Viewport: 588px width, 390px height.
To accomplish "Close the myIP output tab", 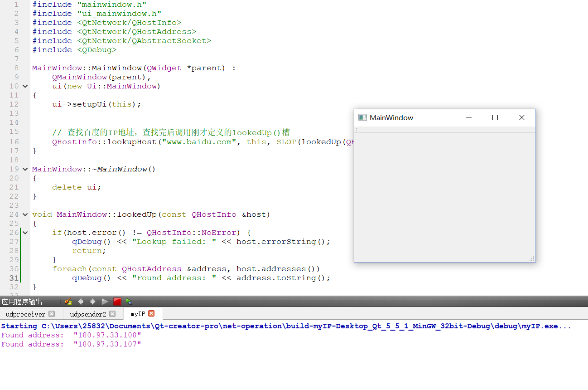I will click(151, 313).
